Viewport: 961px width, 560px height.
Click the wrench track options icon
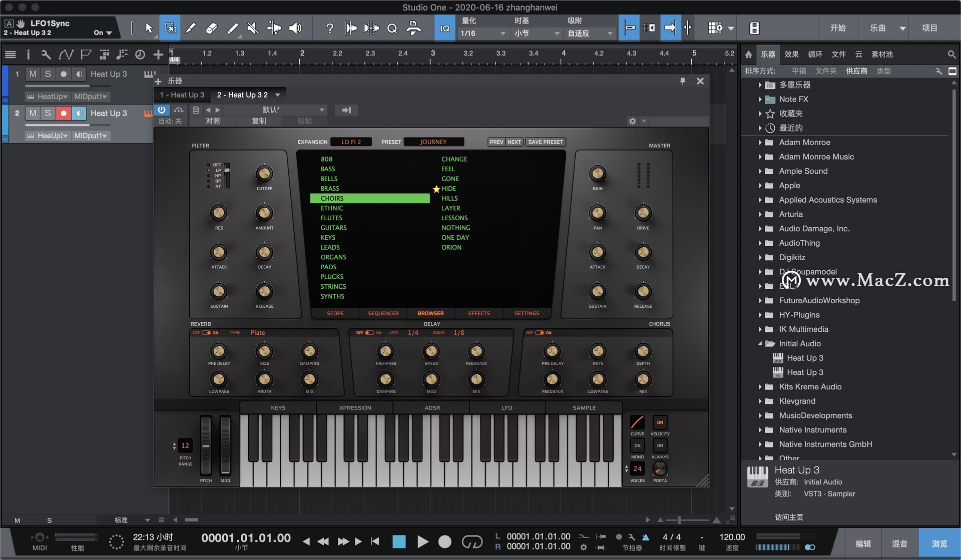coord(46,55)
